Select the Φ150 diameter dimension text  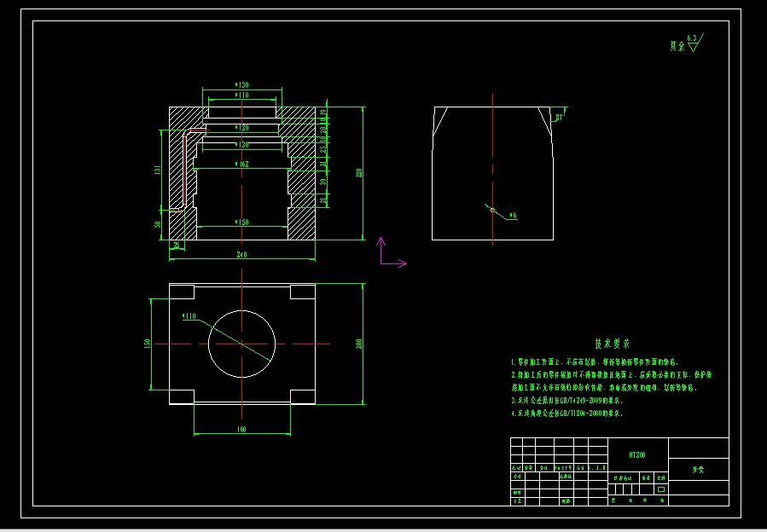242,222
